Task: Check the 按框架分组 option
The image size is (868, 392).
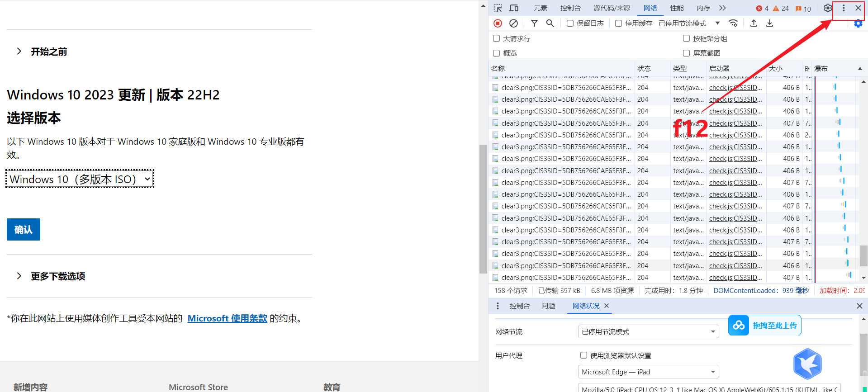Action: 686,38
